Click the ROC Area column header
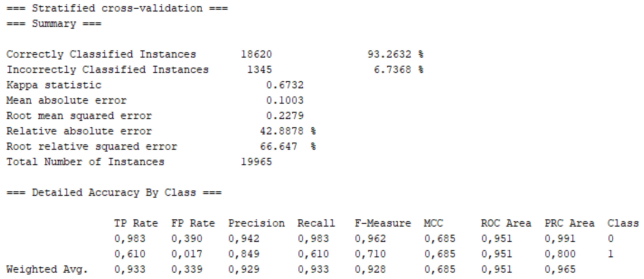Image resolution: width=644 pixels, height=279 pixels. 506,223
